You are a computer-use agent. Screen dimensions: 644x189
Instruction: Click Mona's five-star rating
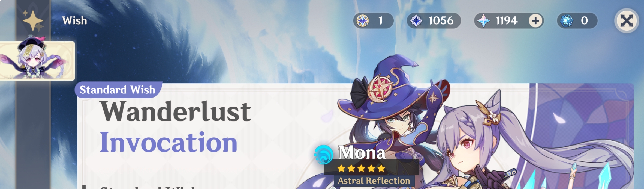pyautogui.click(x=361, y=168)
